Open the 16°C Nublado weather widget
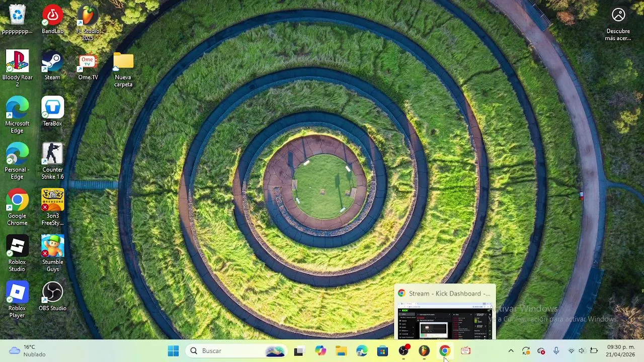The image size is (644, 362). [x=28, y=351]
